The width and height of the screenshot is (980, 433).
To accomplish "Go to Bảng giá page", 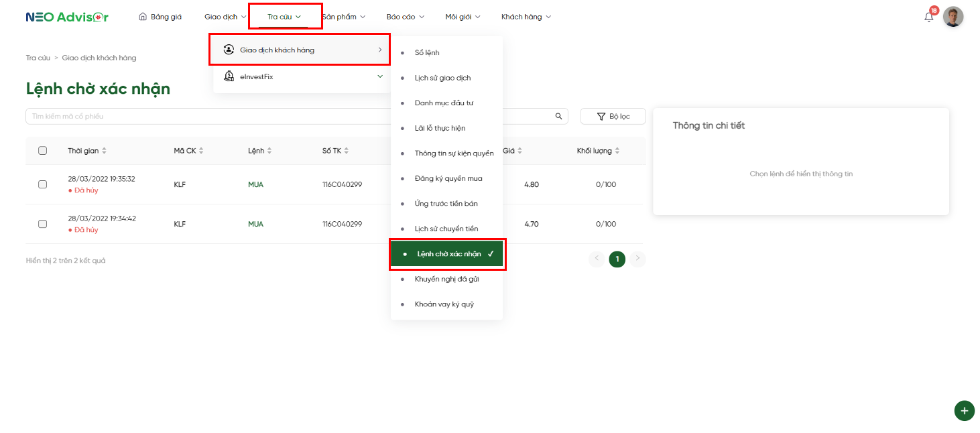I will point(160,17).
